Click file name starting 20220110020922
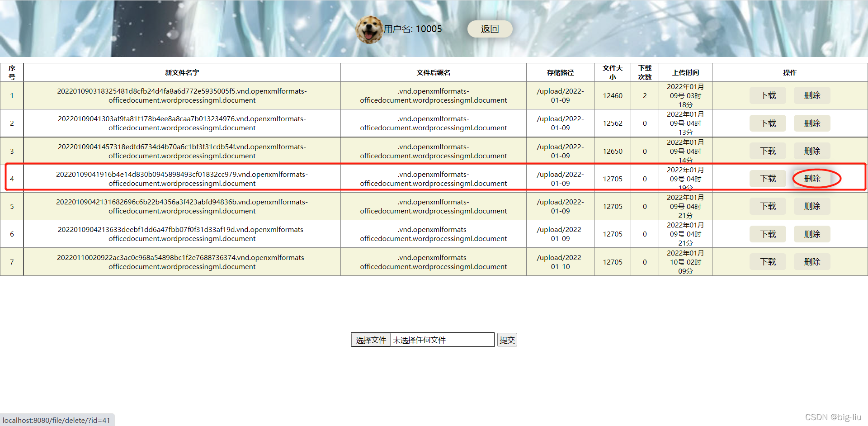 tap(182, 262)
